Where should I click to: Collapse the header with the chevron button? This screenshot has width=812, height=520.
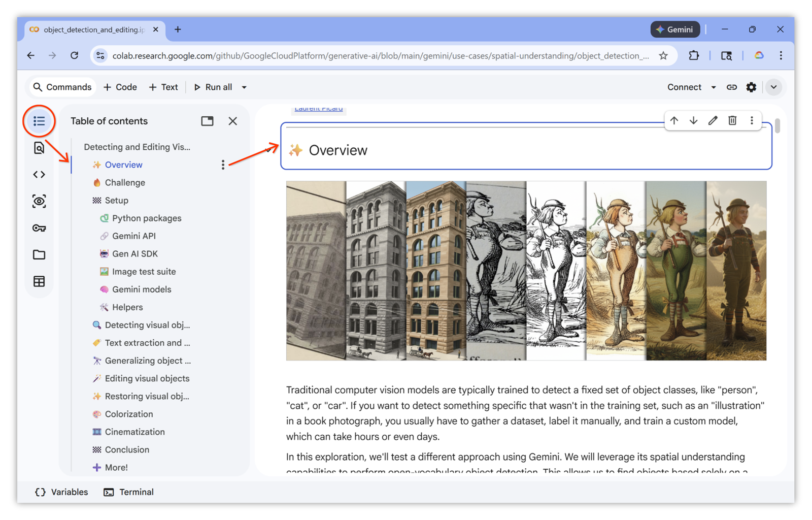tap(773, 87)
